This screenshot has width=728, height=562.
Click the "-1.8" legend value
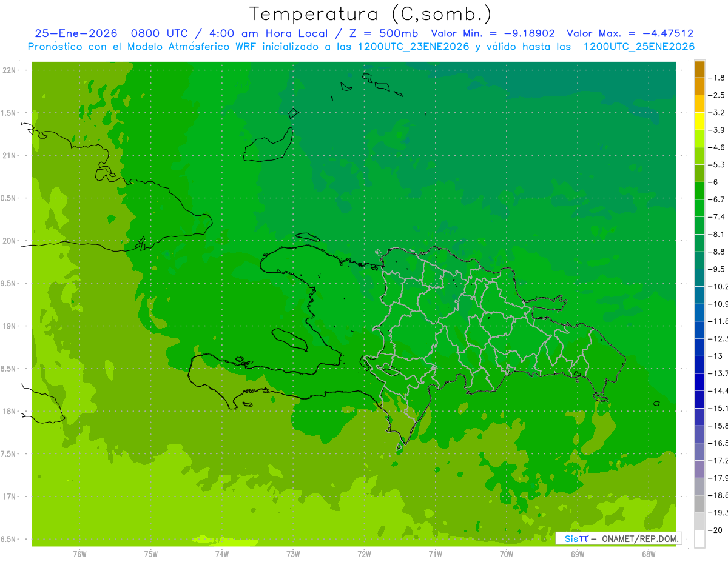point(716,78)
